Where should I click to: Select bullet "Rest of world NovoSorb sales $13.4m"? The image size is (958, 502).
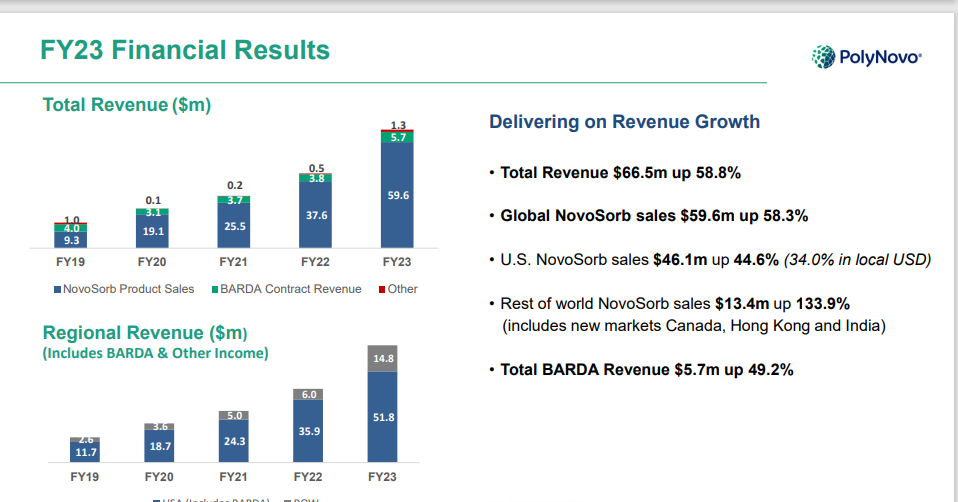click(634, 304)
